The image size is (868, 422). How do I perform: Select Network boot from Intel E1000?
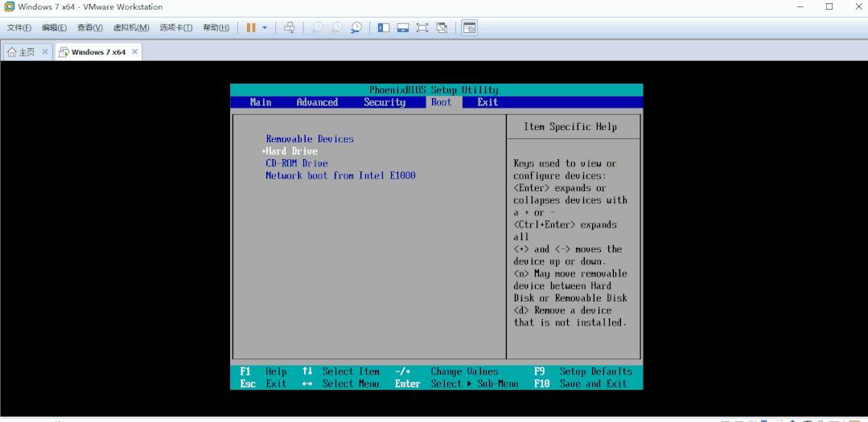click(340, 175)
